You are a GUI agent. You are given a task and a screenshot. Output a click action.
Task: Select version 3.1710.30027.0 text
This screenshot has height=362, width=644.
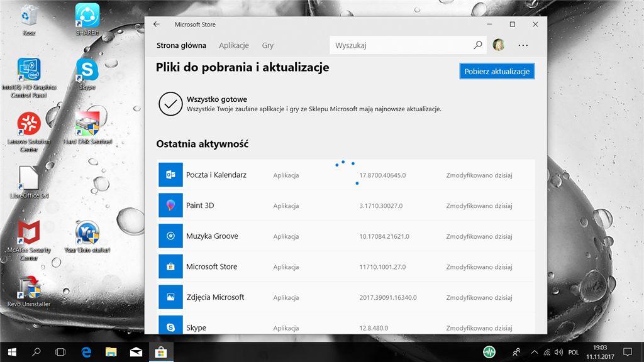(380, 206)
